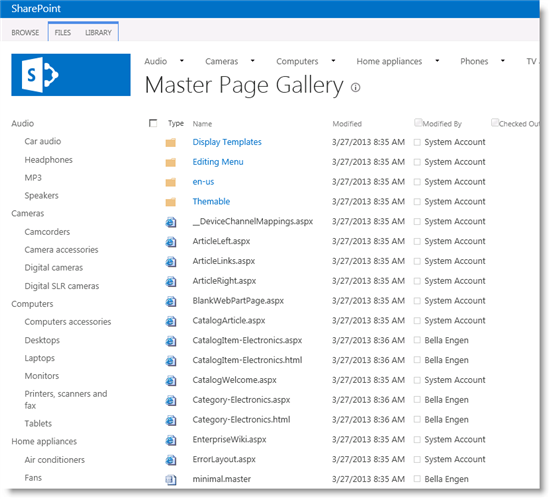Check the box in en-us row

[x=417, y=182]
